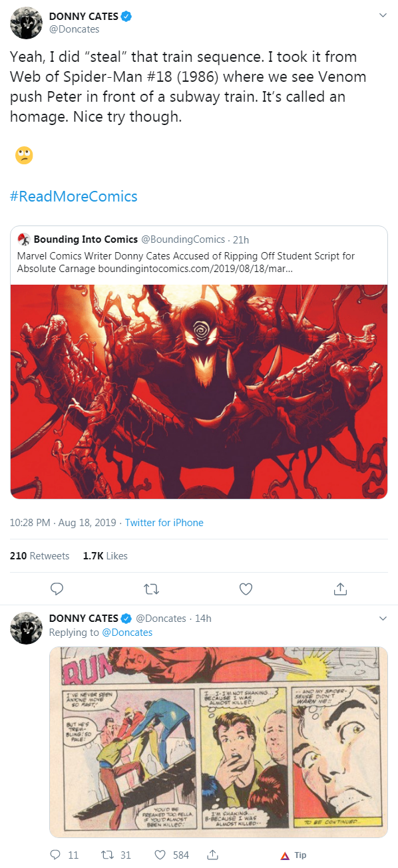View the 210 Retweets list
This screenshot has height=868, width=398.
coord(40,556)
